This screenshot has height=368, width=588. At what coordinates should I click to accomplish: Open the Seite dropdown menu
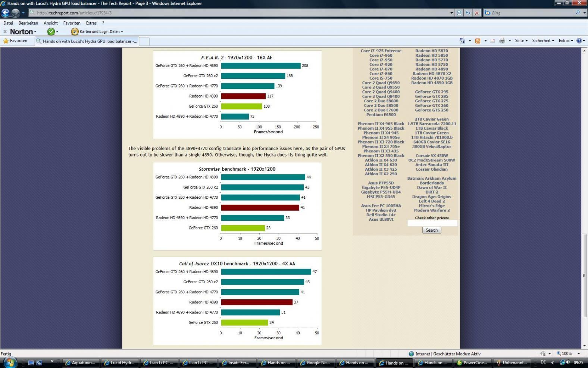point(521,41)
